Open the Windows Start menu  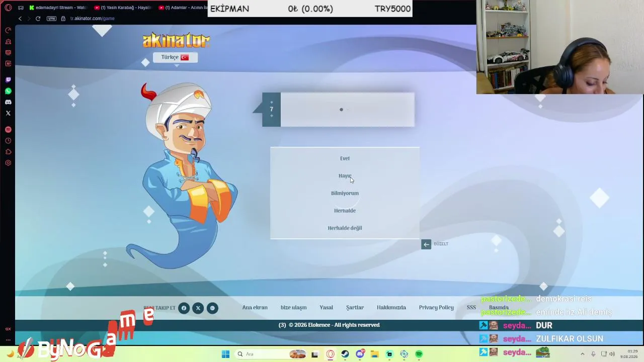click(225, 354)
